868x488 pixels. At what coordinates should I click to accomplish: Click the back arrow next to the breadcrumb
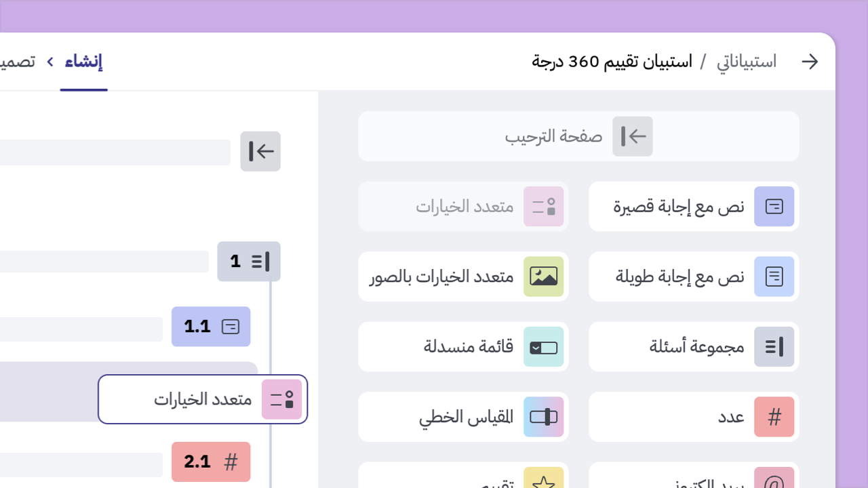810,61
